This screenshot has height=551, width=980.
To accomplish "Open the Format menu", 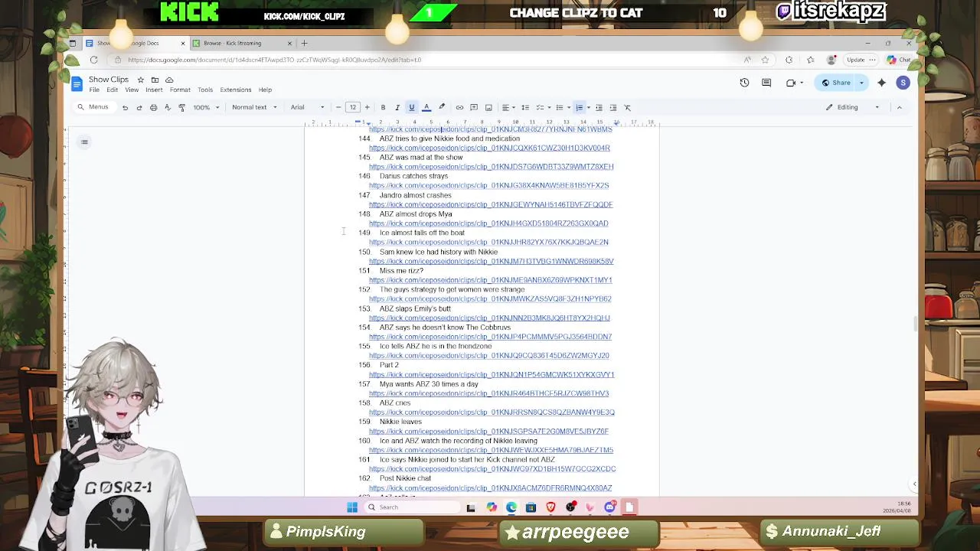I will click(180, 90).
